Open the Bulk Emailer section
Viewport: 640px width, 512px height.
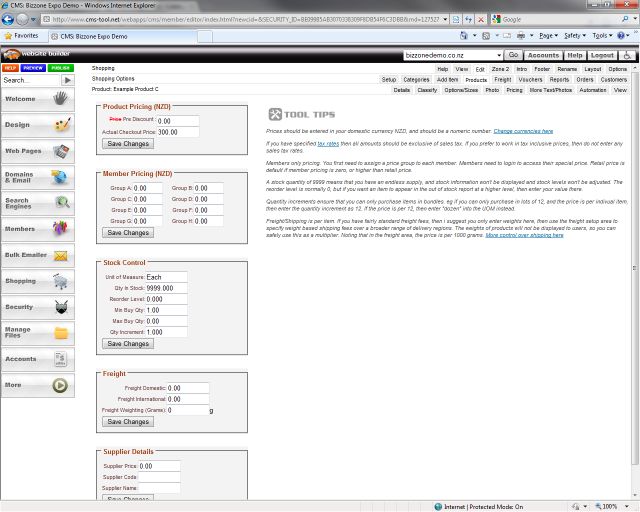(37, 255)
